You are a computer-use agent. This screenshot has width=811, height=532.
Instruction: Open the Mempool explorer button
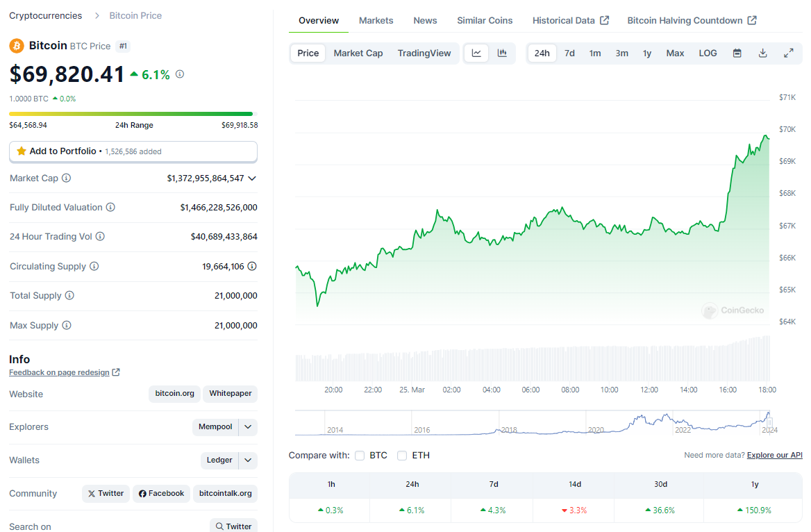(x=215, y=427)
